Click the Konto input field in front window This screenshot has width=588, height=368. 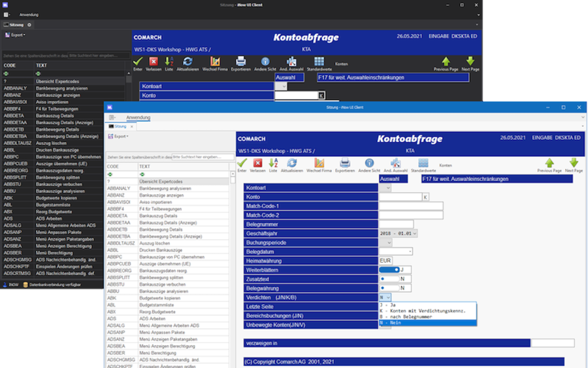coord(400,197)
